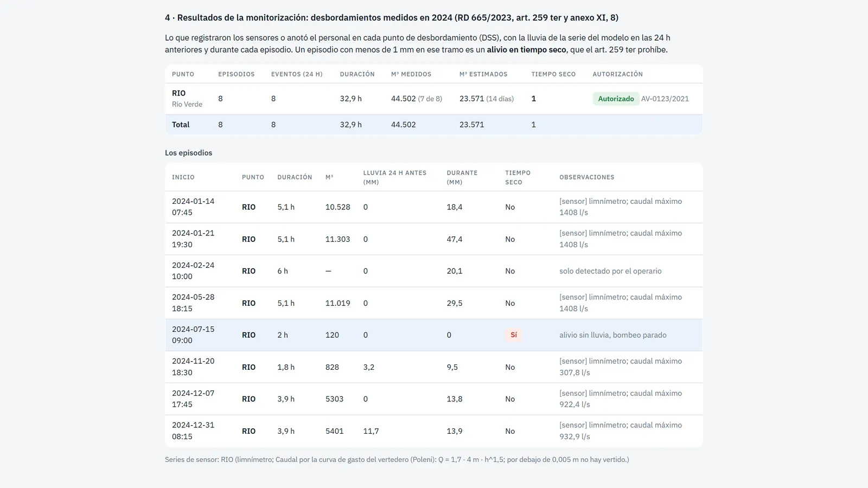Viewport: 868px width, 488px height.
Task: Click the 'M³ ESTIMADOS' column header
Action: point(483,74)
